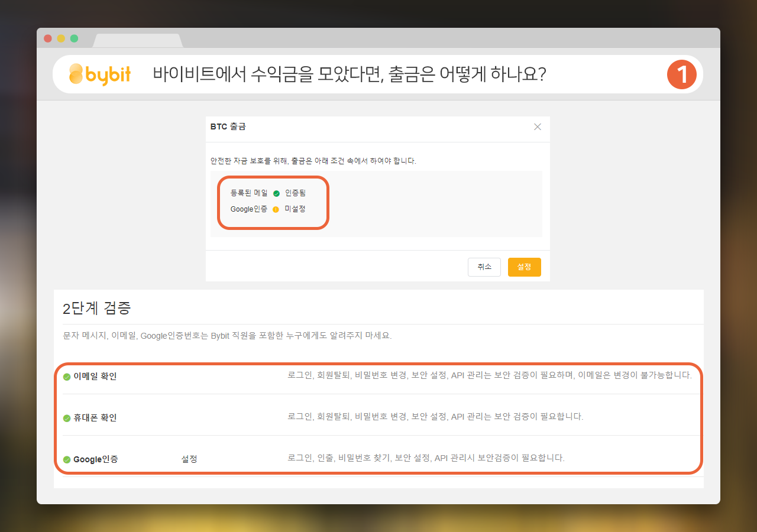The height and width of the screenshot is (532, 757).
Task: Click the 등록된 메일 label in the dialog
Action: pyautogui.click(x=249, y=193)
